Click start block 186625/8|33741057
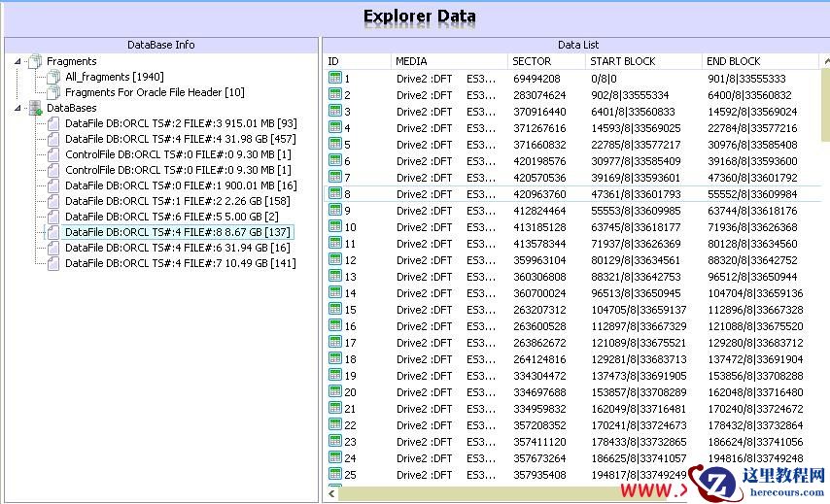Image resolution: width=830 pixels, height=504 pixels. click(x=639, y=458)
